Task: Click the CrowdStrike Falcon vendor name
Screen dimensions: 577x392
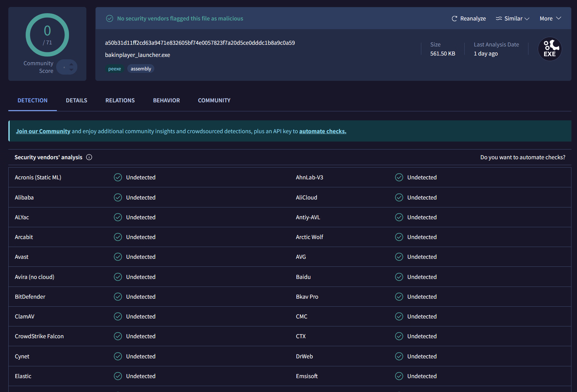Action: point(39,336)
